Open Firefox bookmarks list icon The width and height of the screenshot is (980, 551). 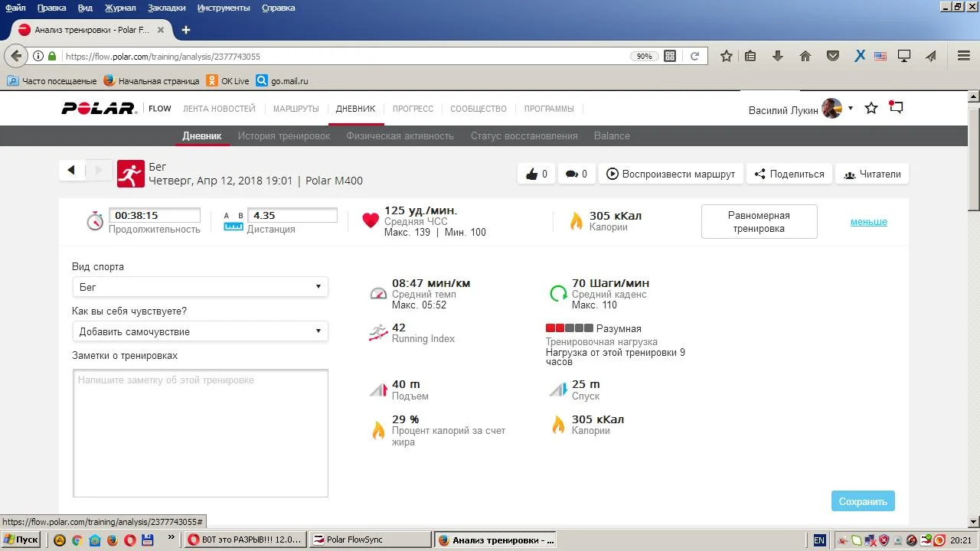pos(750,56)
